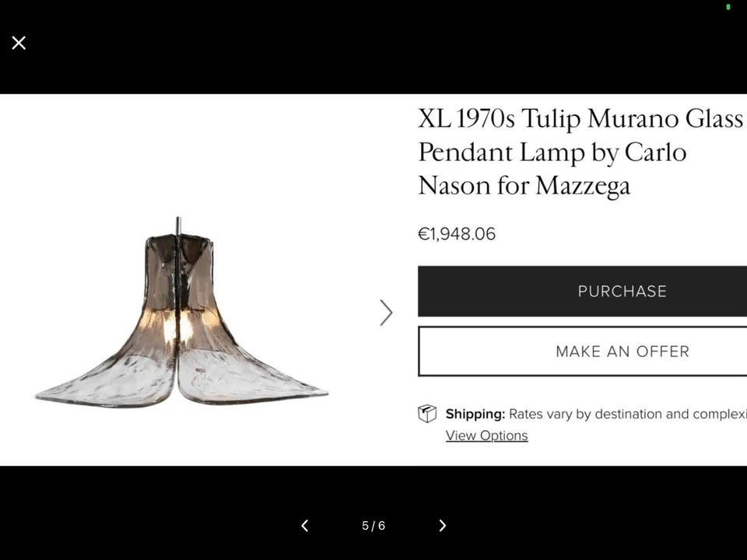
Task: Click the shipping box icon
Action: (427, 414)
